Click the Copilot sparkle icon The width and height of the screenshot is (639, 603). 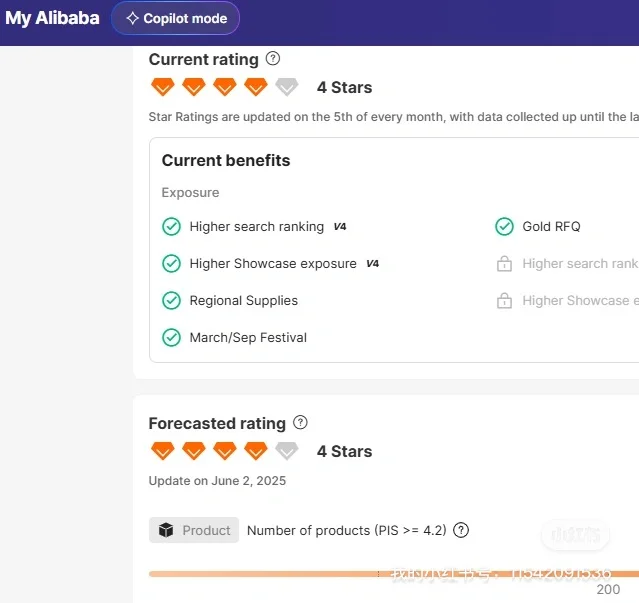[x=132, y=18]
